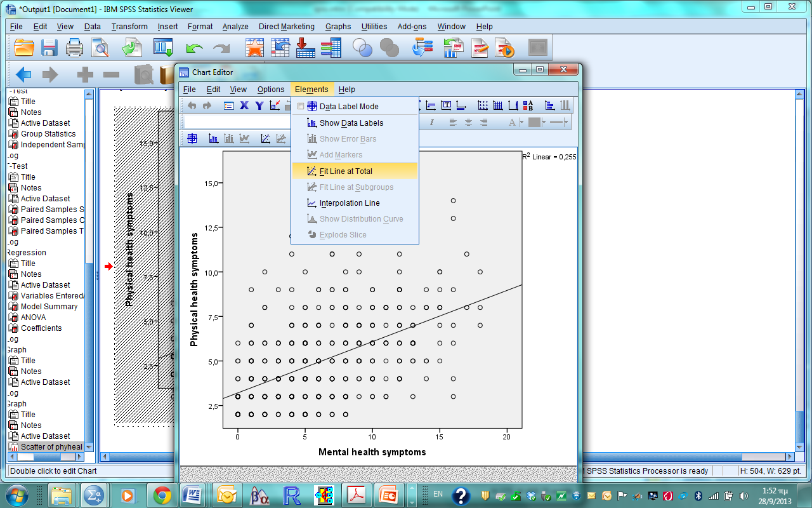Open the Graphs menu in SPSS Viewer
812x508 pixels.
click(338, 27)
